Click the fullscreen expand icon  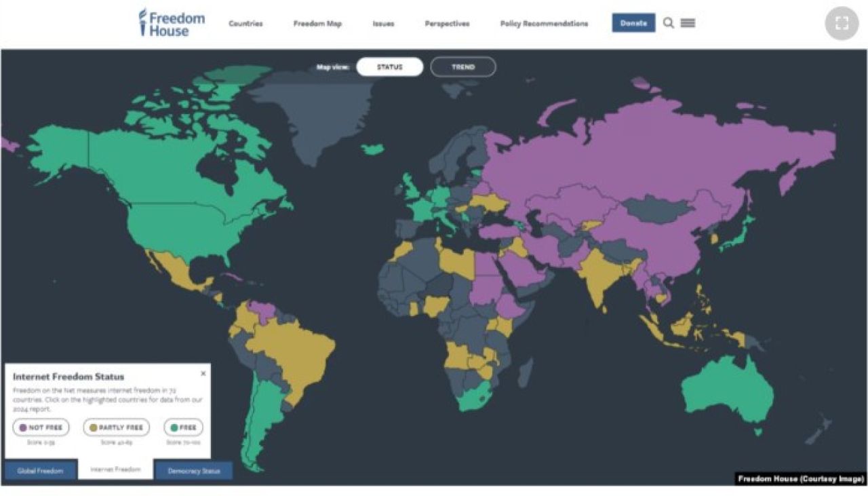(842, 23)
